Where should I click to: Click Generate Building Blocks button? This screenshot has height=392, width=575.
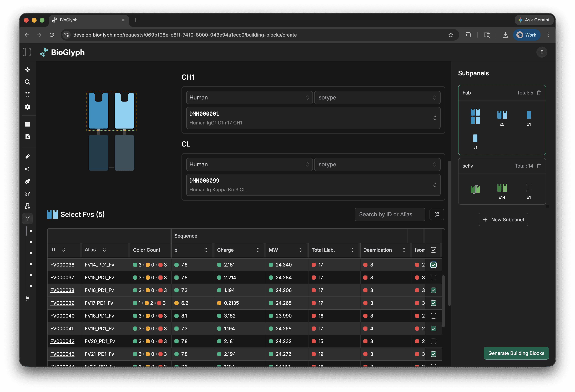516,353
